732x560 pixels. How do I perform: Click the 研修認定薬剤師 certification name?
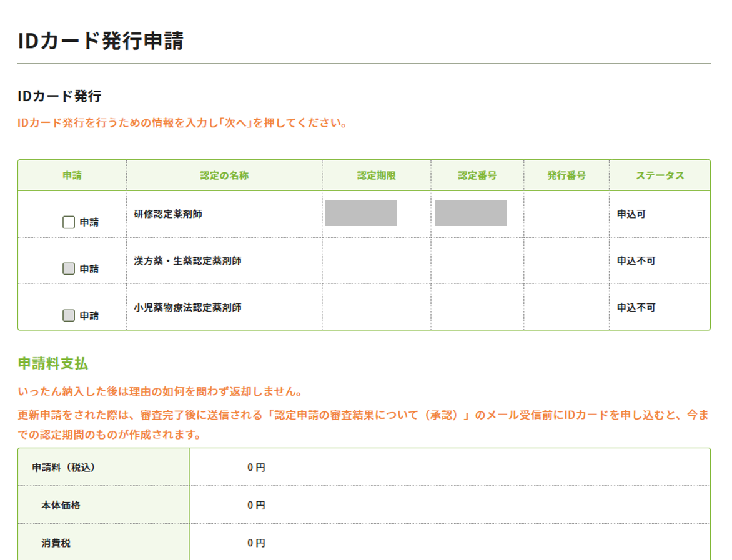pyautogui.click(x=168, y=214)
